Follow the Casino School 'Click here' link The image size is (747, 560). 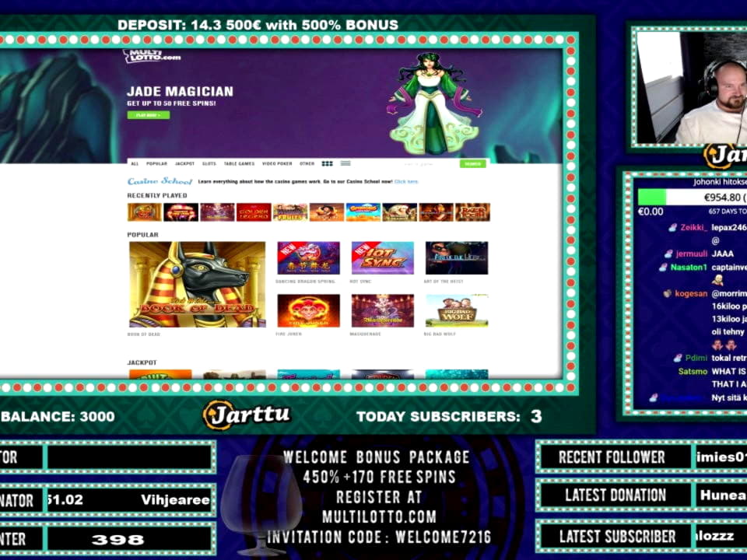click(406, 181)
